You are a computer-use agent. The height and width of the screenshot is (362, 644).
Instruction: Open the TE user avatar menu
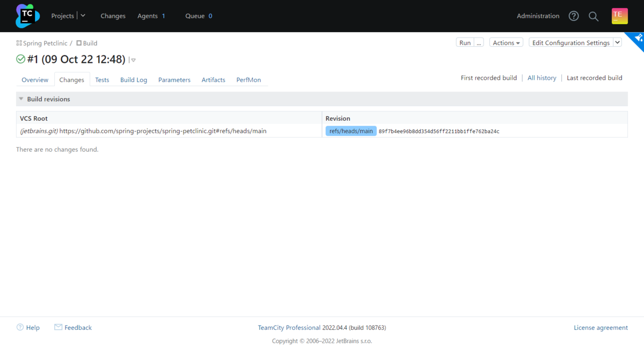(619, 16)
